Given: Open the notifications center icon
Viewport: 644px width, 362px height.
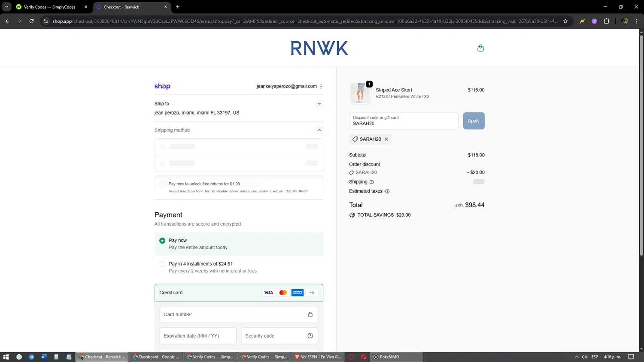Looking at the screenshot, I should coord(631,357).
